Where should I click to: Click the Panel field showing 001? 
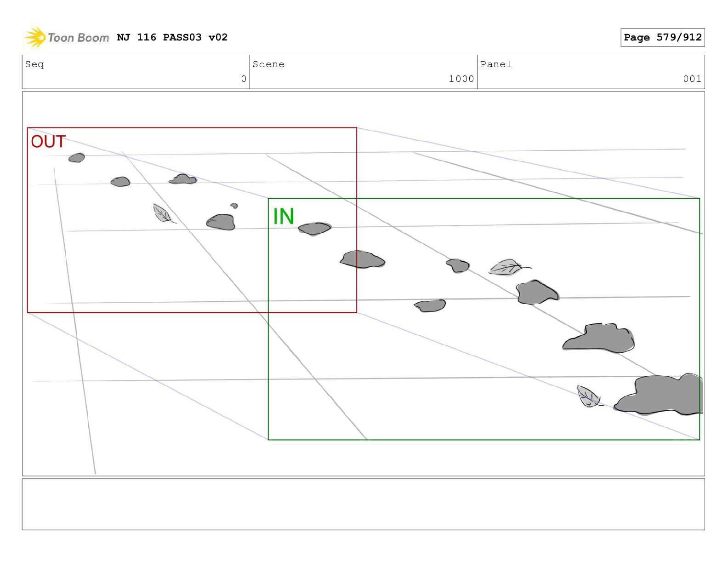[x=591, y=72]
